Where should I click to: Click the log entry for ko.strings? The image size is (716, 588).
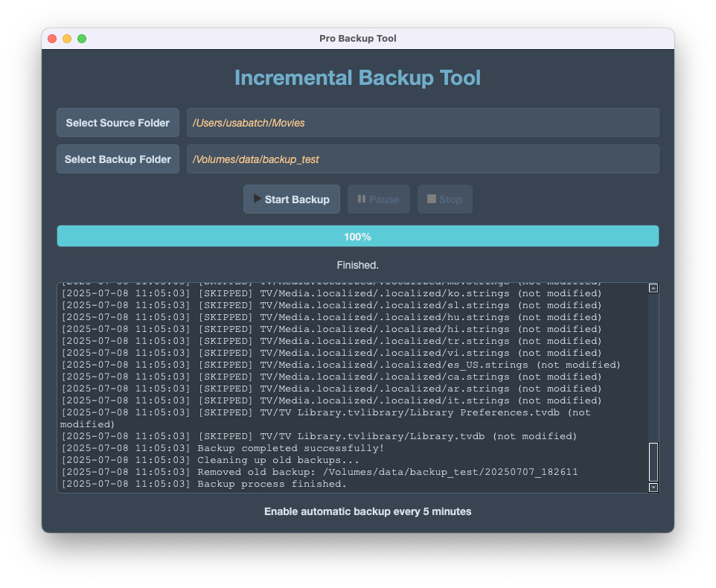point(331,293)
